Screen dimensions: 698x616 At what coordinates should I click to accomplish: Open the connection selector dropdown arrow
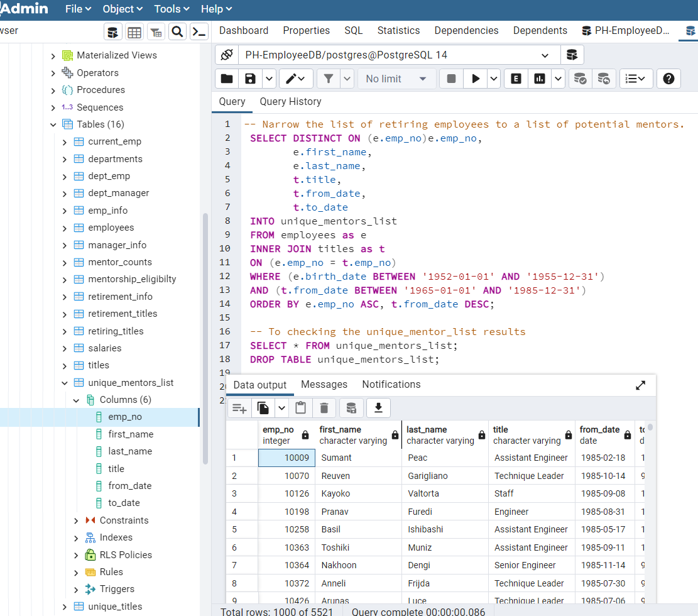(x=545, y=55)
